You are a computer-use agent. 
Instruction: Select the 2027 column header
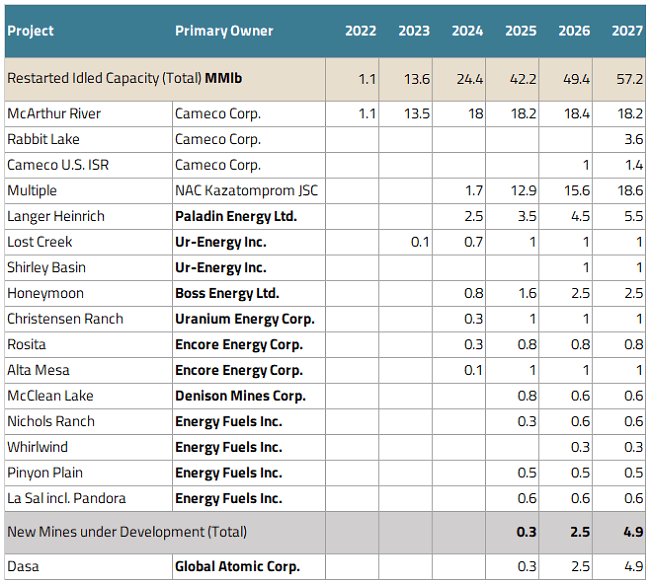coord(627,31)
